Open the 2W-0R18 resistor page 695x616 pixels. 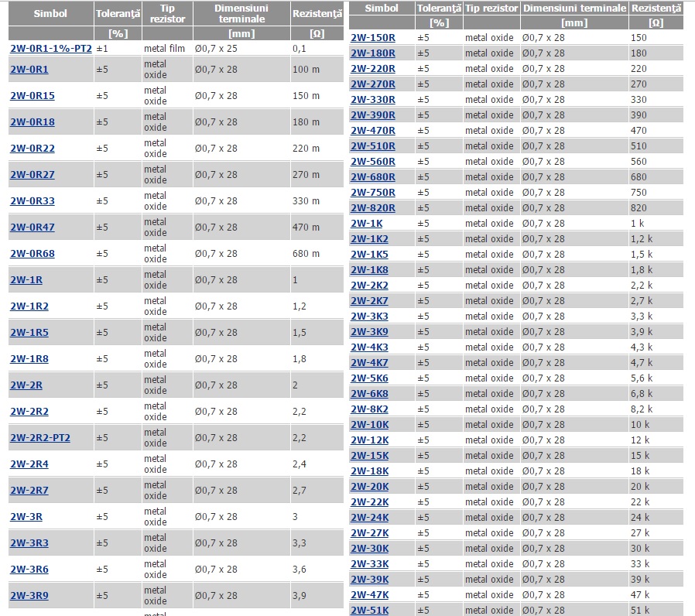(x=33, y=121)
